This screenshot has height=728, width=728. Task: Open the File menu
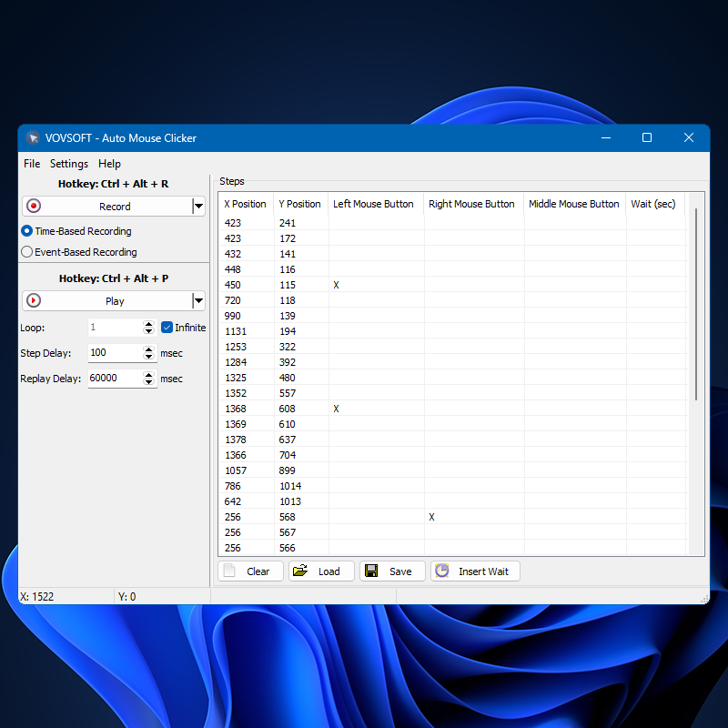coord(32,164)
